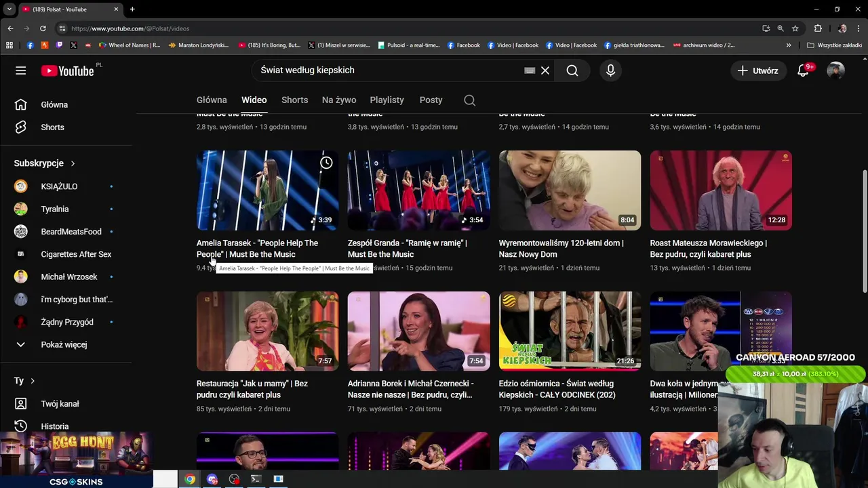Expand the Subskrypcje section arrow
Viewport: 868px width, 488px height.
click(x=73, y=163)
